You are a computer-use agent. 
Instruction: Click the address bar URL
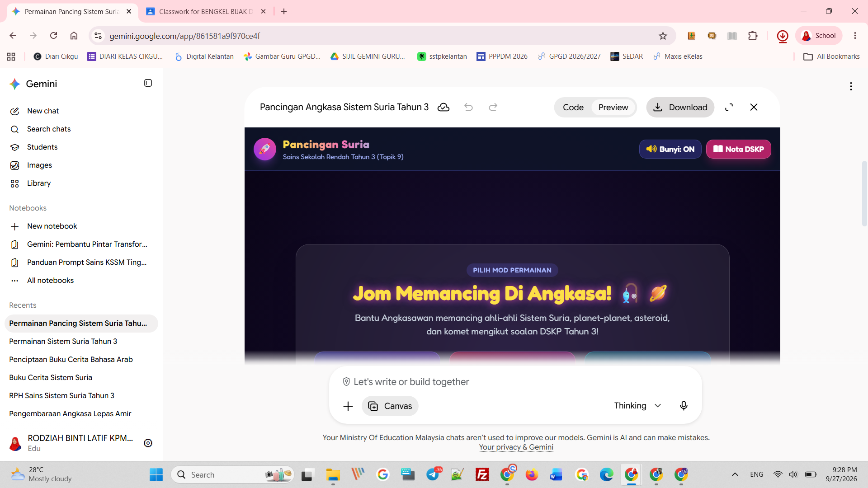184,36
